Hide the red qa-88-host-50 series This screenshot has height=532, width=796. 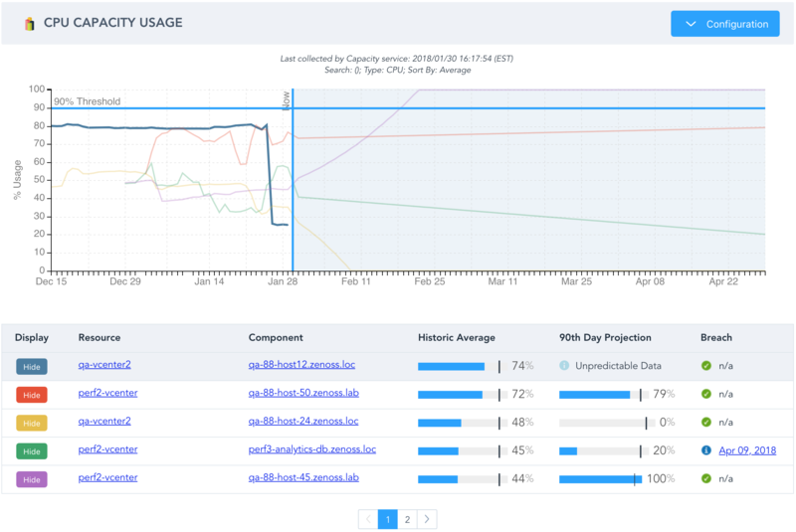[32, 395]
